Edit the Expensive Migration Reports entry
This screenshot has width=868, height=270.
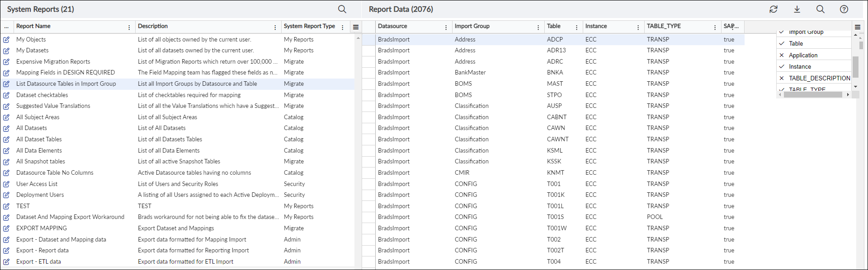point(6,62)
